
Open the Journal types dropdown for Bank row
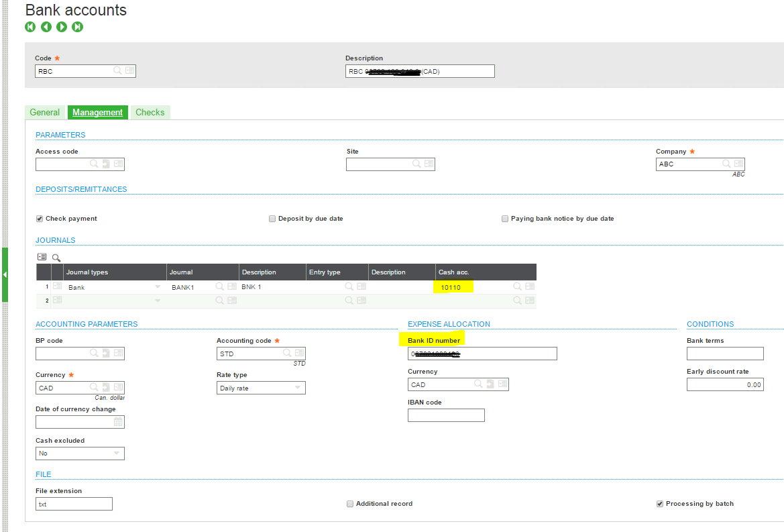pyautogui.click(x=158, y=287)
